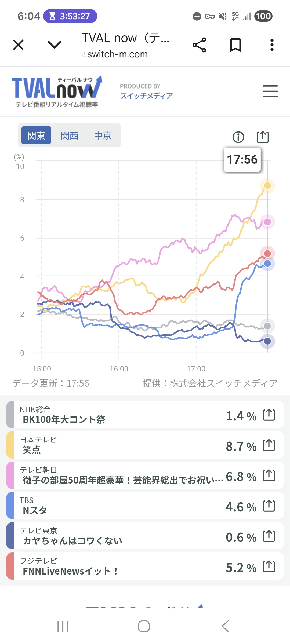
Task: Open browser three-dot overflow menu
Action: [x=272, y=45]
